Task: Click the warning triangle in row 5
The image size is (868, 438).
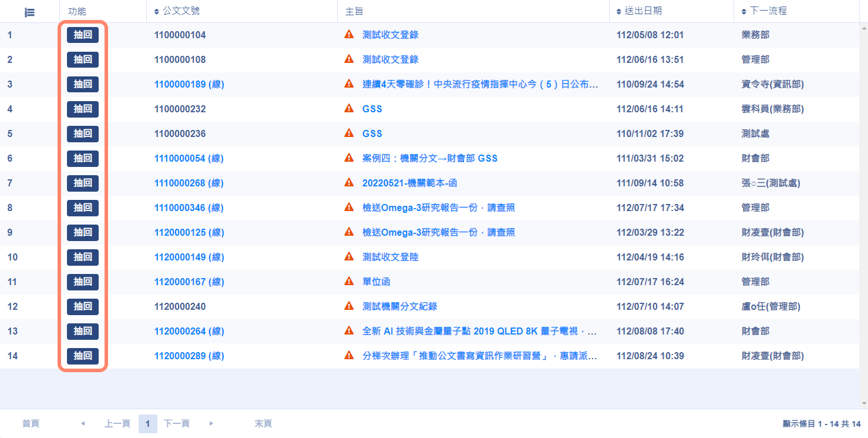Action: tap(349, 133)
